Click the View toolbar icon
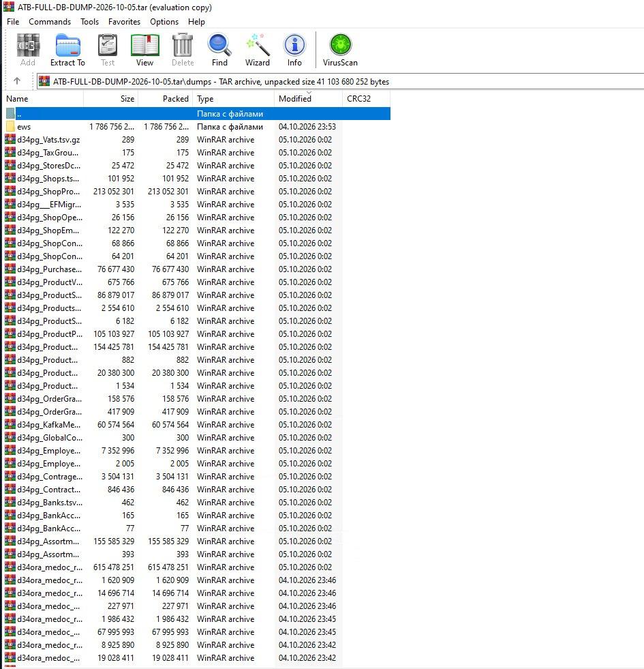The image size is (644, 669). tap(144, 50)
